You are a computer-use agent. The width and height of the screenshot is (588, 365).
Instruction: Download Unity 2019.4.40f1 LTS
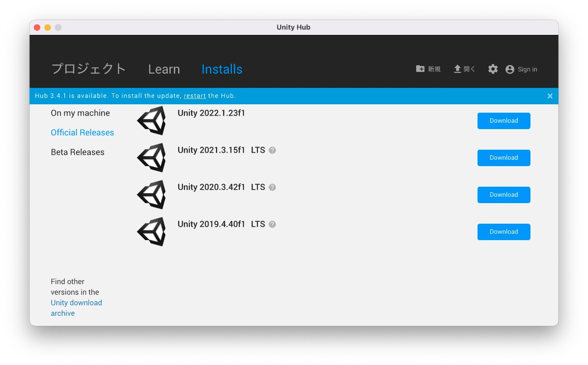click(x=504, y=232)
